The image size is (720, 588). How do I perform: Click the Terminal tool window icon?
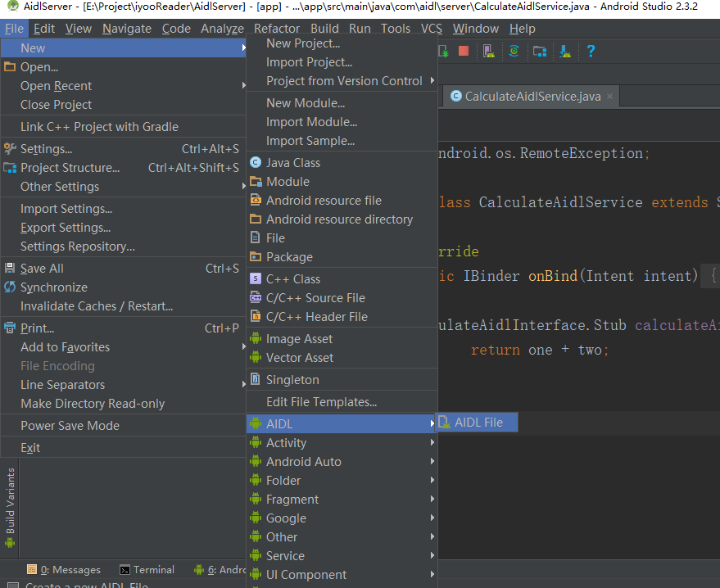[x=125, y=570]
